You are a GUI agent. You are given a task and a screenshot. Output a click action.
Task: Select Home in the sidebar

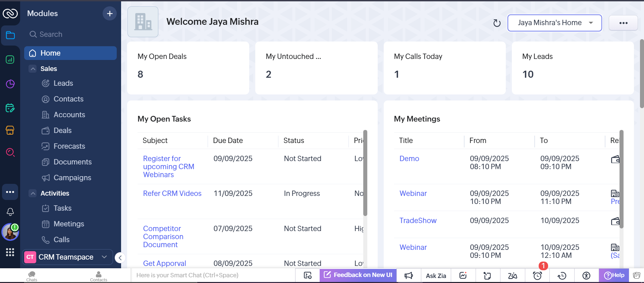70,53
